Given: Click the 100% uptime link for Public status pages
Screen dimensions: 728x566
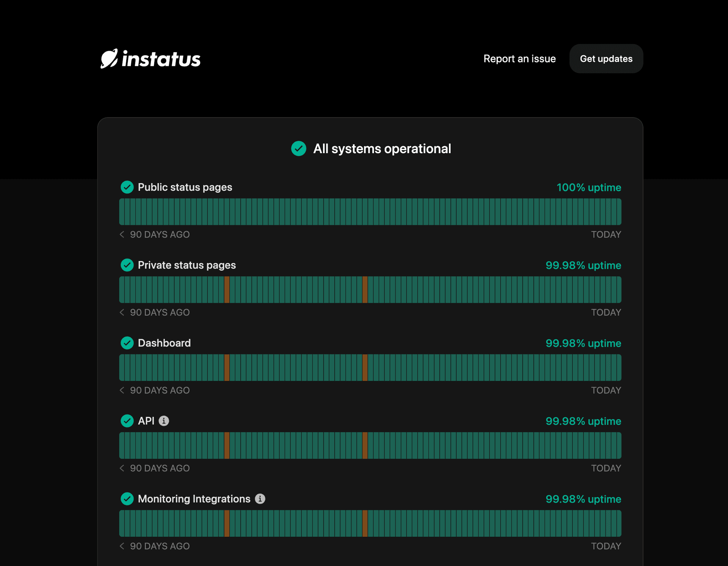Looking at the screenshot, I should (588, 187).
